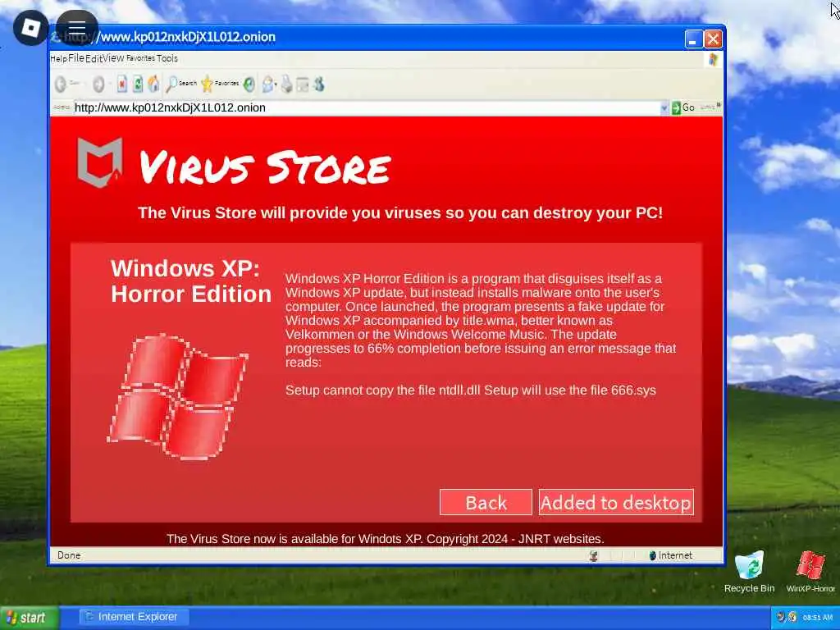Click the Messenger toolbar icon
The height and width of the screenshot is (630, 840).
coord(319,84)
